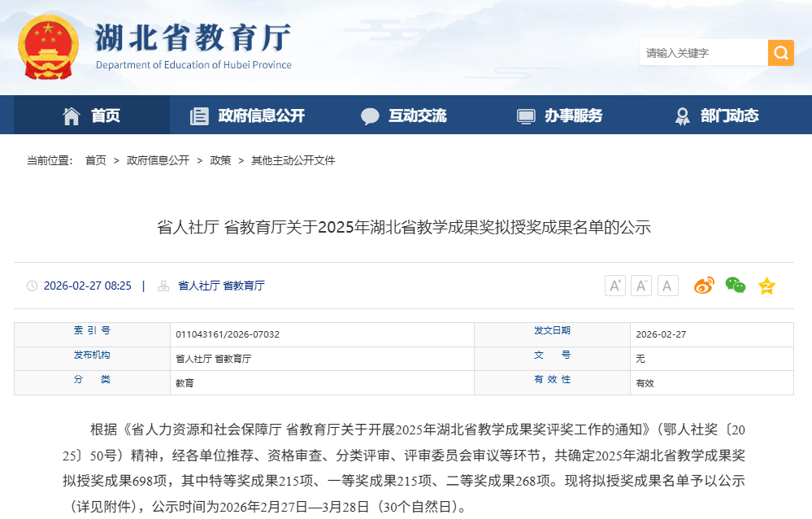Click the orange search magnifier button
Image resolution: width=812 pixels, height=519 pixels.
(x=780, y=53)
